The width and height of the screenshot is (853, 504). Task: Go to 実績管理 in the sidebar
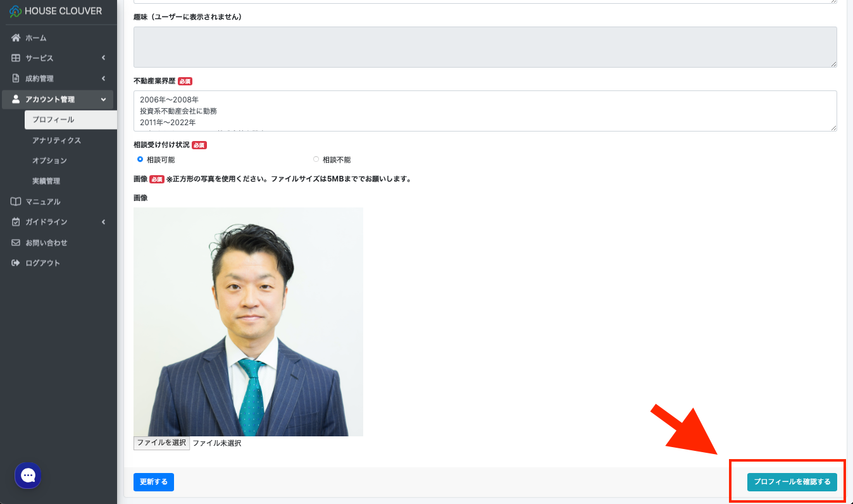click(46, 181)
